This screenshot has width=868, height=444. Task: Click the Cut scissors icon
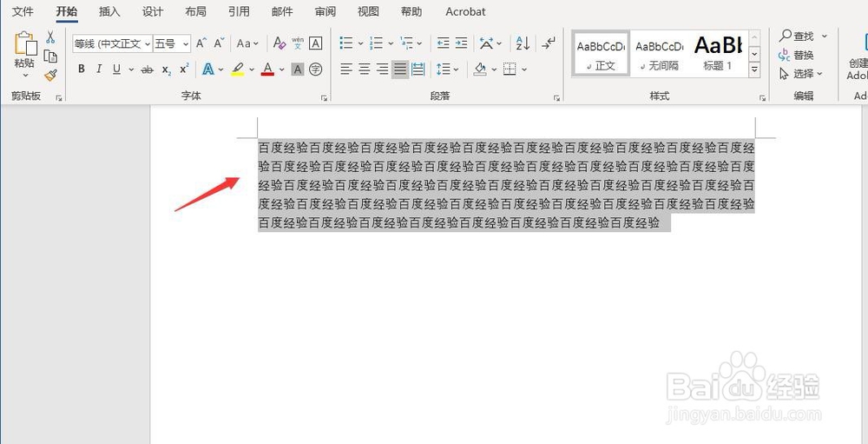click(x=50, y=37)
